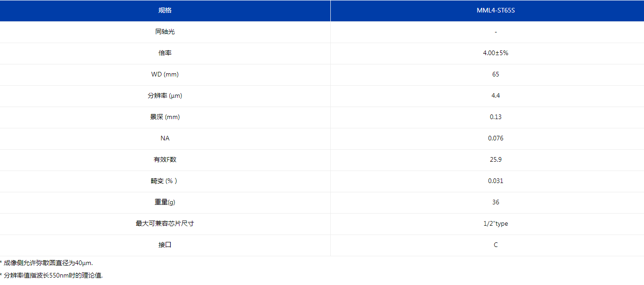Click the footnote about 波长550nm理论值
644x285 pixels.
(x=51, y=275)
